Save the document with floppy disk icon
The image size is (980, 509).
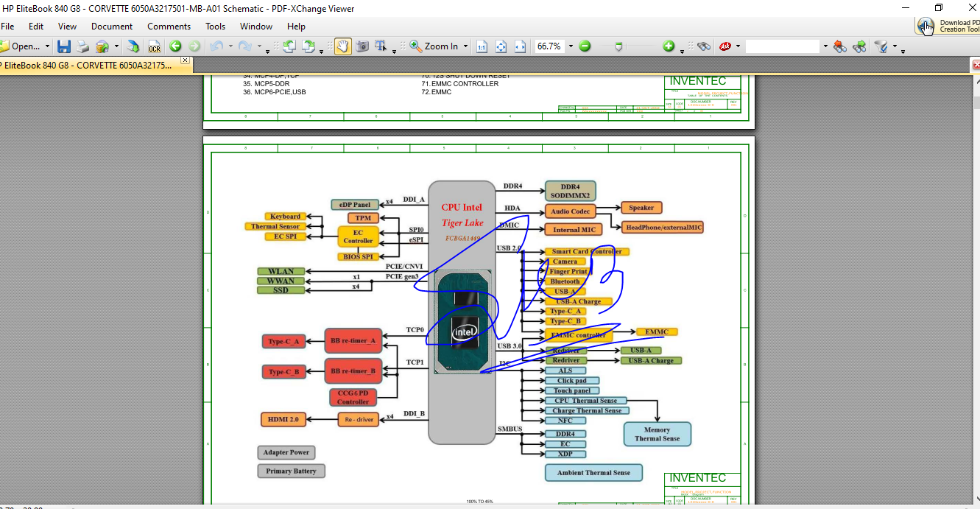(64, 46)
